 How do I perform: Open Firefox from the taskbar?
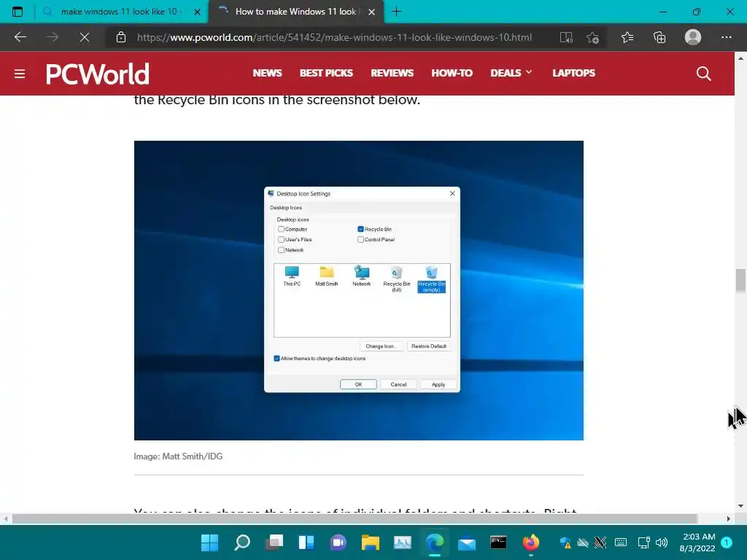(x=531, y=542)
